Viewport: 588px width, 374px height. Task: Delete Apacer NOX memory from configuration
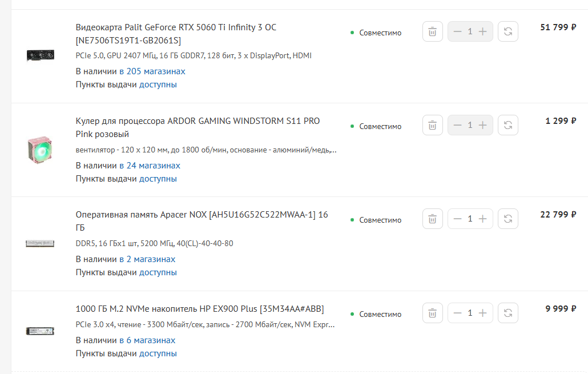click(x=432, y=219)
